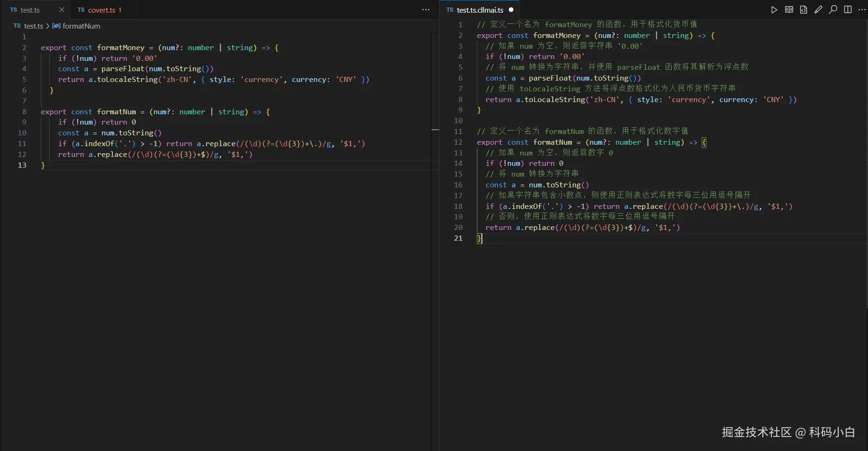This screenshot has width=868, height=451.
Task: Click indexOf in the left editor
Action: [99, 144]
